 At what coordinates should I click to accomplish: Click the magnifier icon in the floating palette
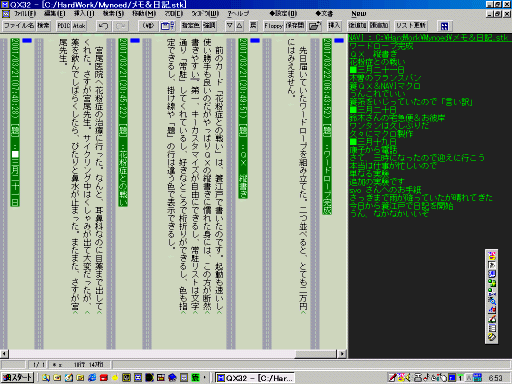tap(492, 301)
